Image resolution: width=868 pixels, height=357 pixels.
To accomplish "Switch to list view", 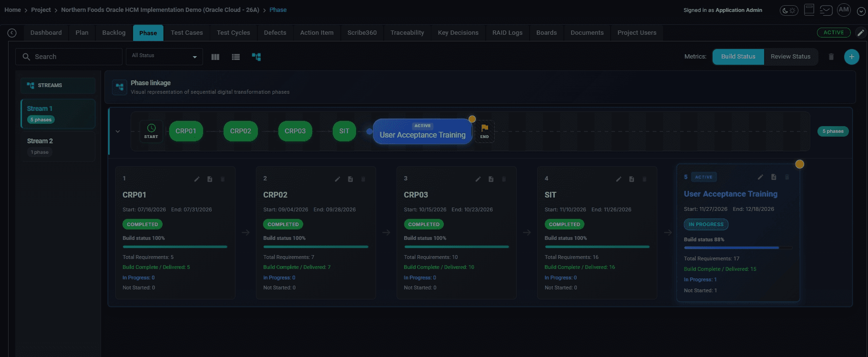I will pos(236,57).
